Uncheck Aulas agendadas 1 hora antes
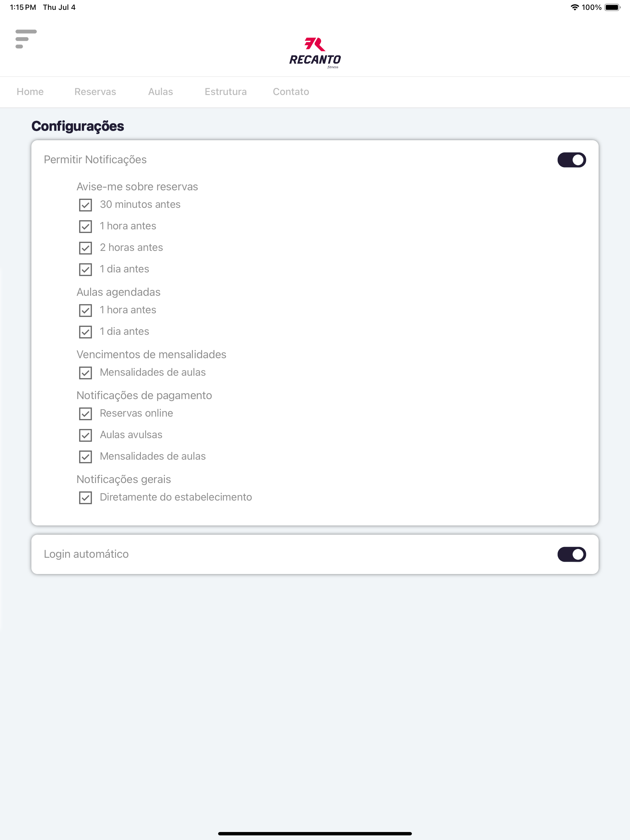630x840 pixels. pos(86,310)
